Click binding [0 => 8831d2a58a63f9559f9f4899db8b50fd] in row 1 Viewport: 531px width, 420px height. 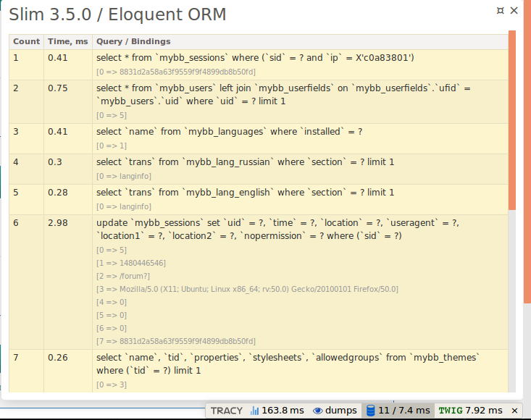(176, 72)
